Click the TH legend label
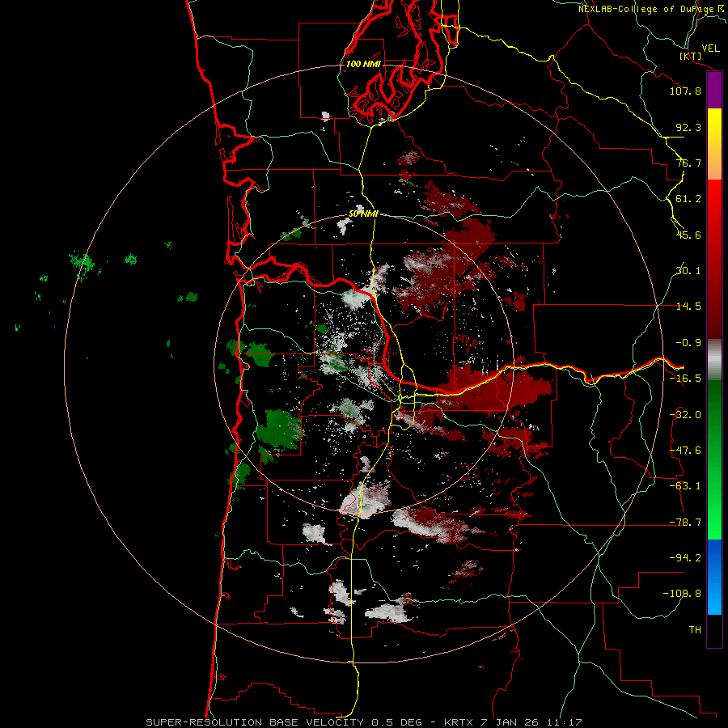The image size is (728, 728). click(695, 630)
